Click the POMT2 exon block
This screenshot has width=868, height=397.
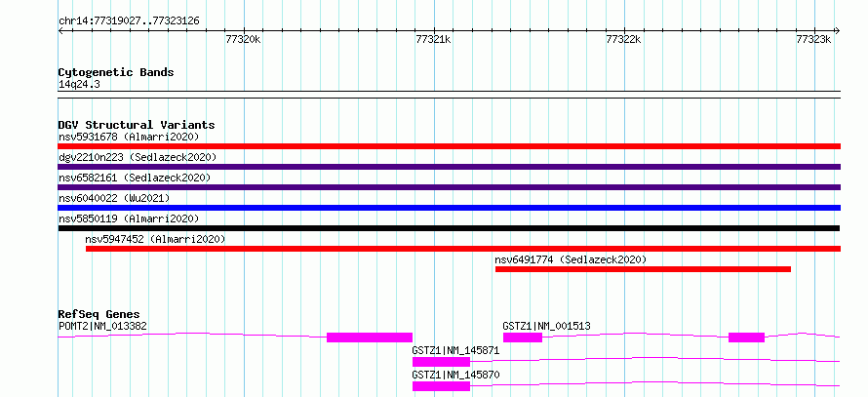[370, 337]
